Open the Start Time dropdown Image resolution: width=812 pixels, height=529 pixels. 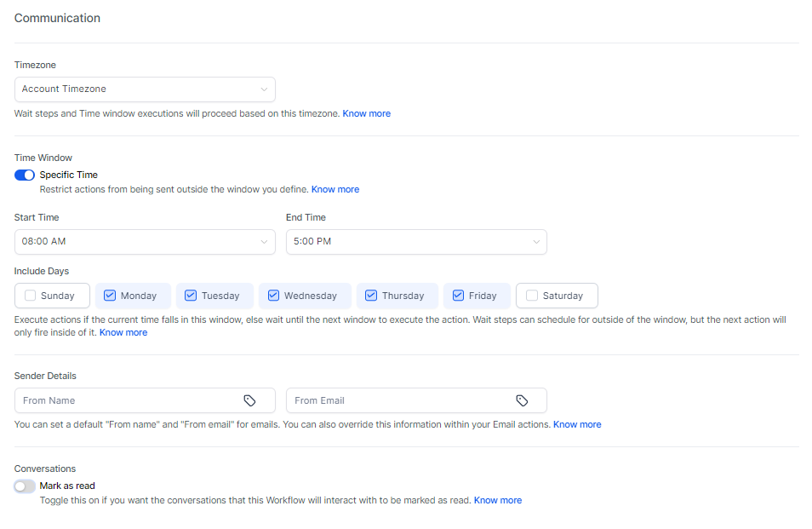pos(145,242)
